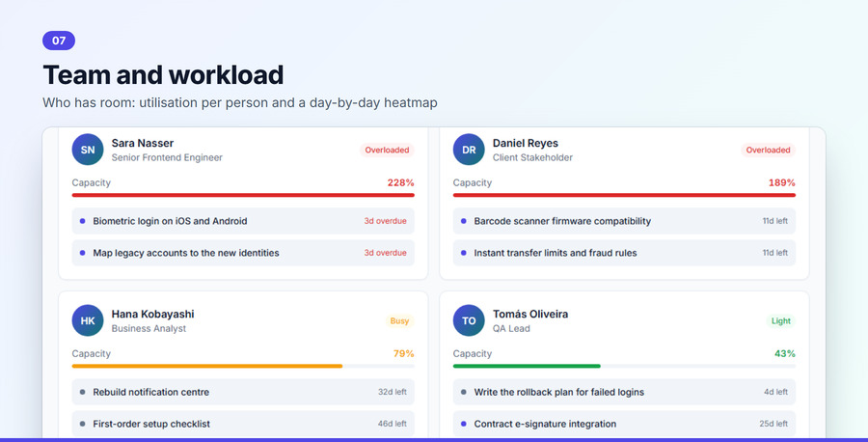This screenshot has width=868, height=442.
Task: Select the name Hana Kobayashi
Action: click(x=152, y=314)
